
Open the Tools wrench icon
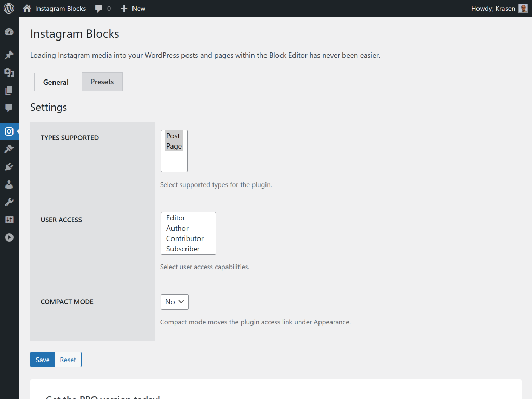coord(9,202)
